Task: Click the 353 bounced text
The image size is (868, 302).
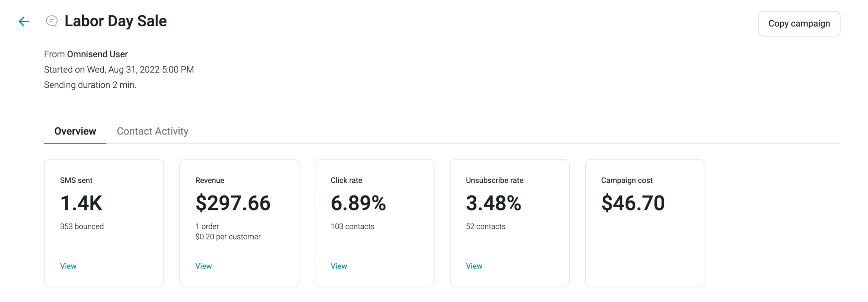Action: coord(82,226)
